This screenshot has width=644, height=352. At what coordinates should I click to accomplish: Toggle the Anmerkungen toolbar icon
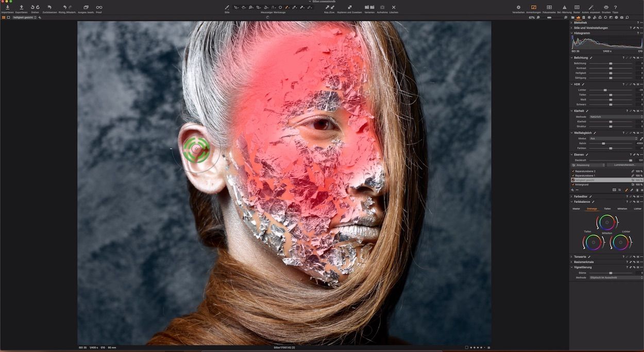pos(534,7)
